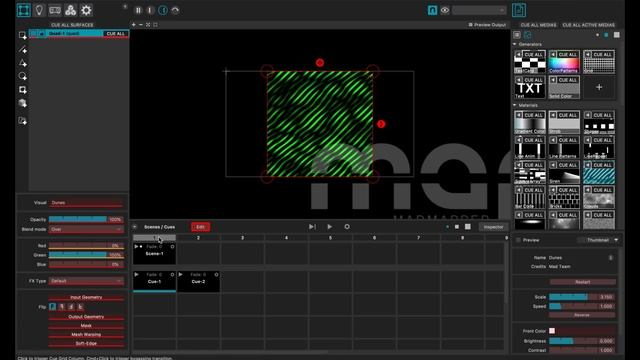
Task: Select the first Flip orientation toggle
Action: pyautogui.click(x=53, y=307)
